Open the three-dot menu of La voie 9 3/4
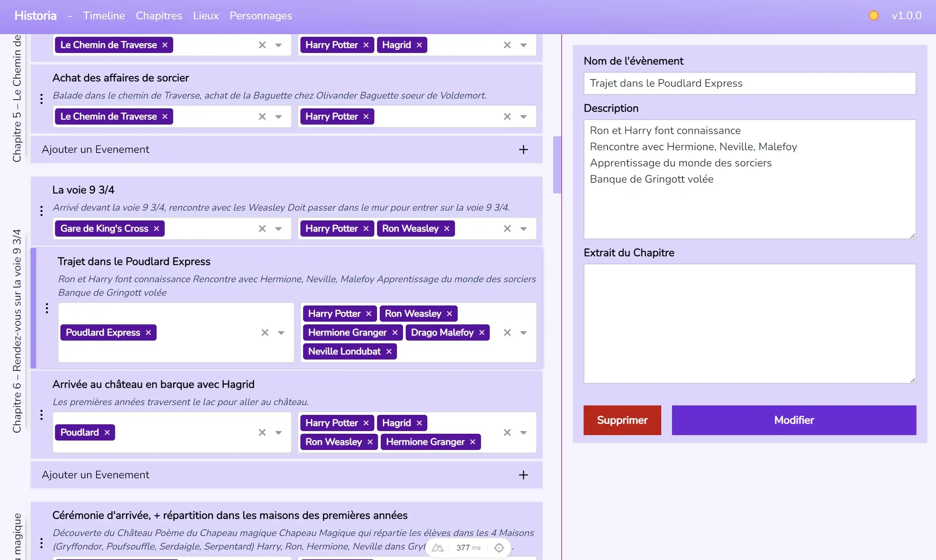Screen dimensions: 936x560 pos(42,211)
